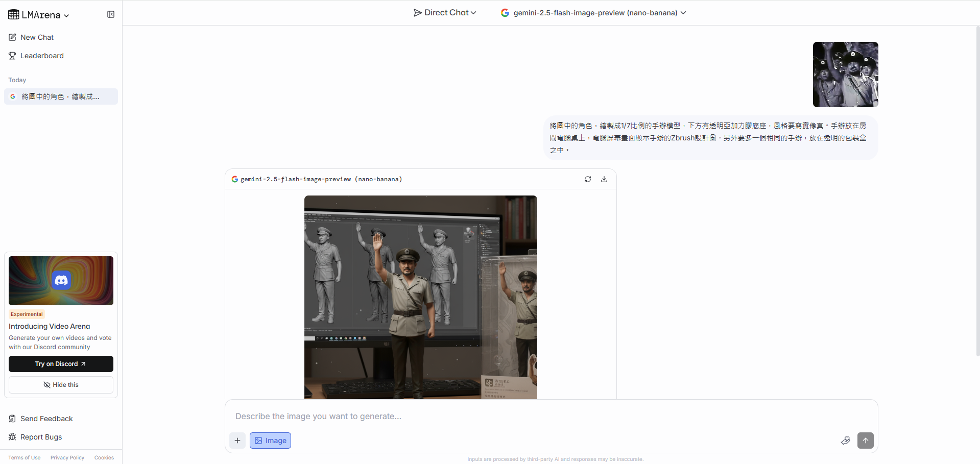Select today's chat about figurine creation

coord(61,96)
